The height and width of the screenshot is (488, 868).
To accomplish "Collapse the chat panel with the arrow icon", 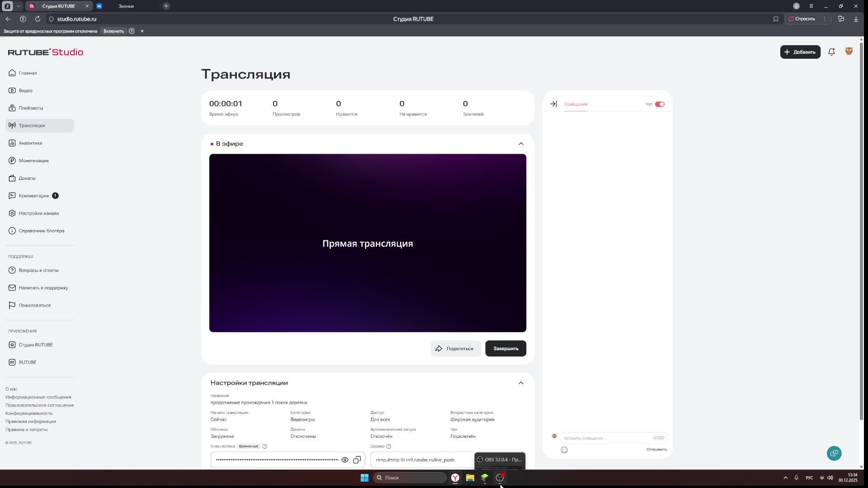I will coord(553,104).
